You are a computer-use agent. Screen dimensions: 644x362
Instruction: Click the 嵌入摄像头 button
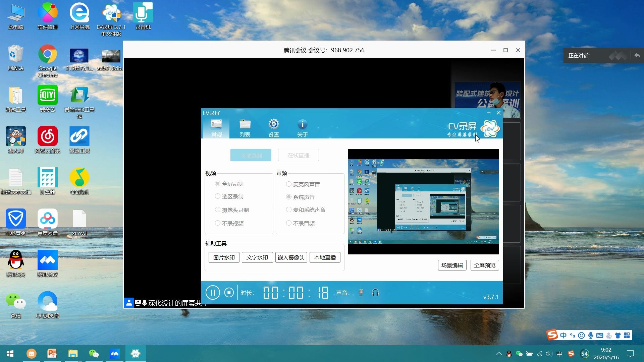coord(291,257)
